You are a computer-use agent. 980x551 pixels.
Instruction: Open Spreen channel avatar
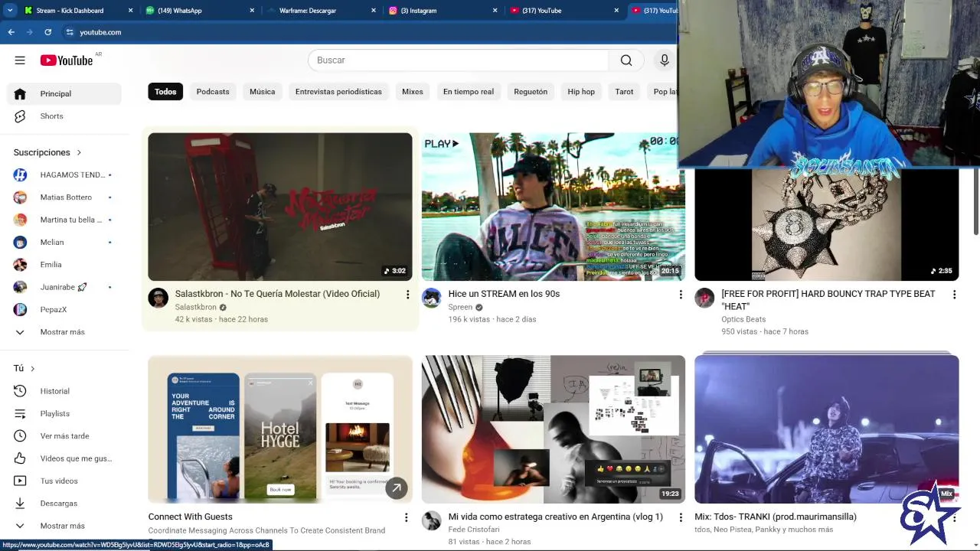click(432, 298)
